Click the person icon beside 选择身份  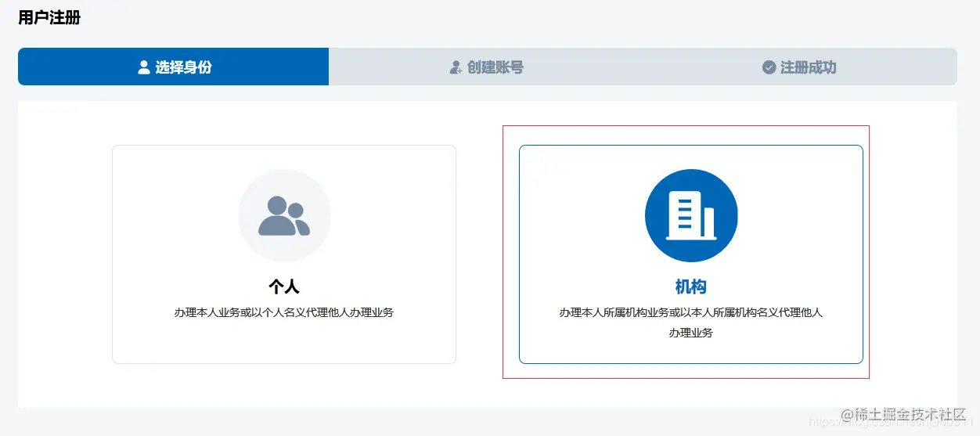[144, 67]
